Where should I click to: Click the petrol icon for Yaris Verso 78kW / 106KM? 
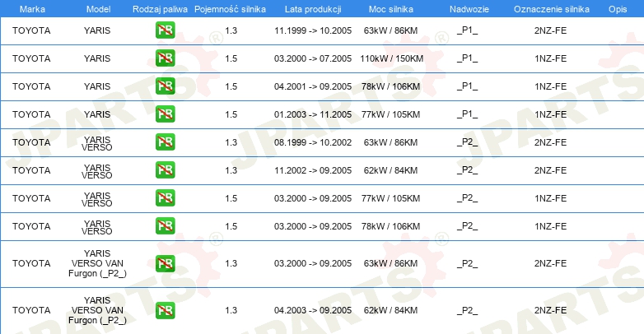[165, 225]
